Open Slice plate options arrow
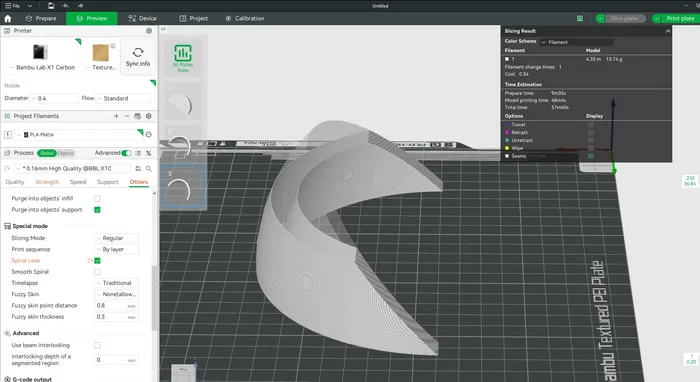The height and width of the screenshot is (382, 700). tap(600, 18)
